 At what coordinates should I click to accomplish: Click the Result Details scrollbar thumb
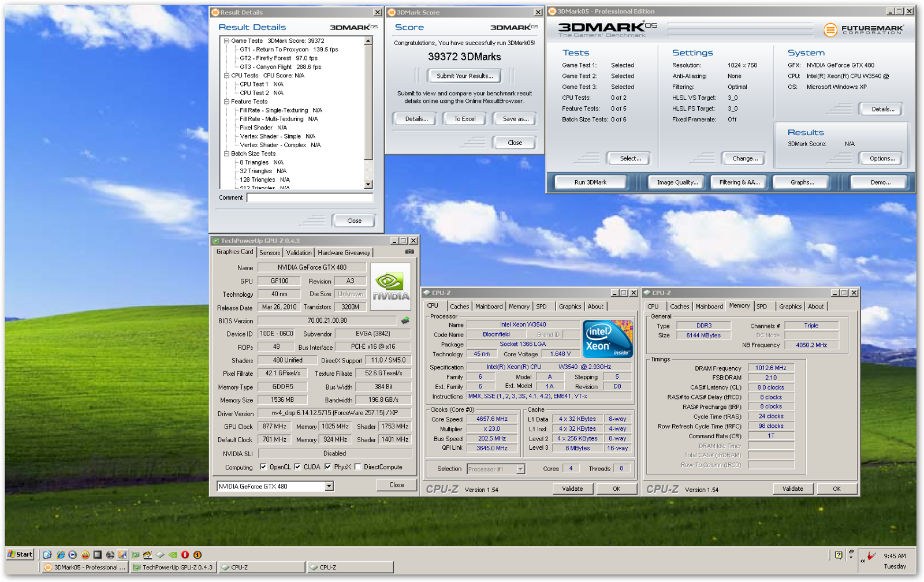click(x=368, y=102)
